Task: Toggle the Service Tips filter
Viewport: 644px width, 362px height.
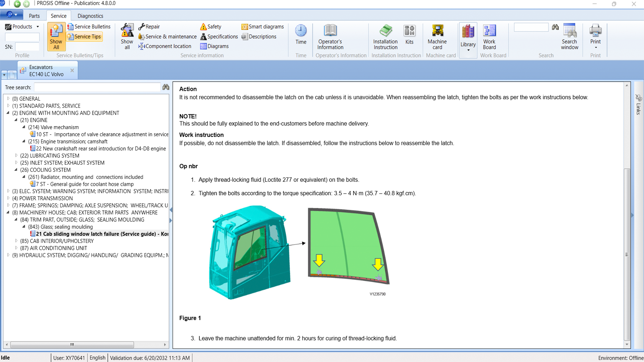Action: [x=85, y=37]
